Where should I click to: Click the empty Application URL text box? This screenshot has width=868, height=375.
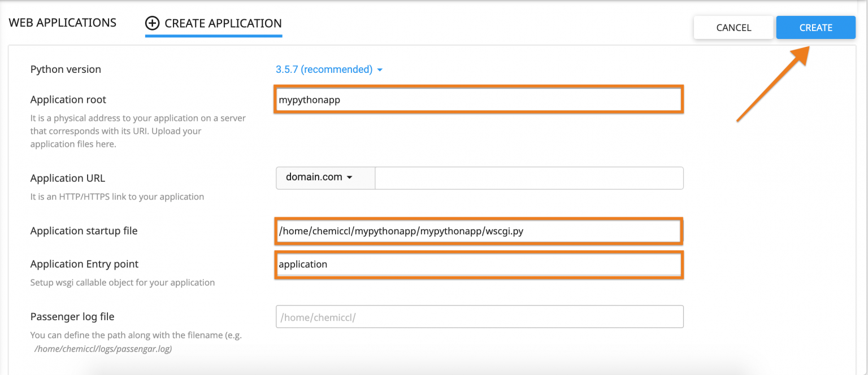click(529, 177)
